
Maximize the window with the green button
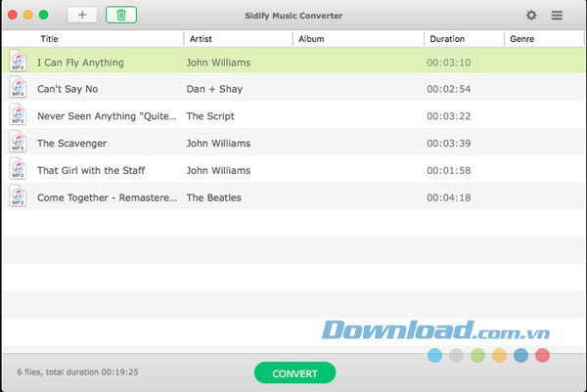44,15
